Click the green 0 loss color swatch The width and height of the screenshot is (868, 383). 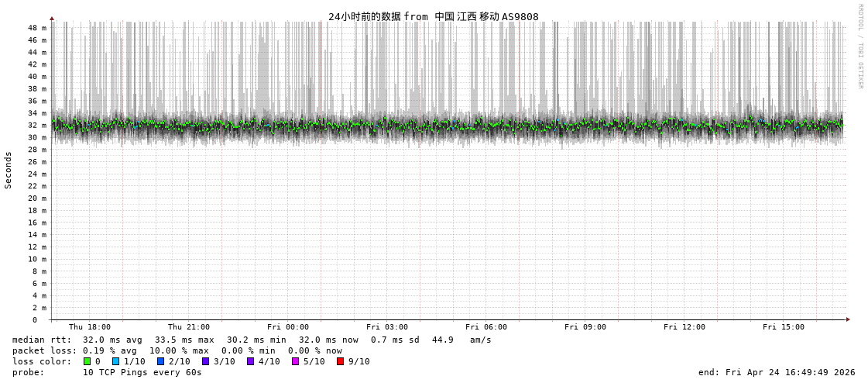[x=87, y=361]
